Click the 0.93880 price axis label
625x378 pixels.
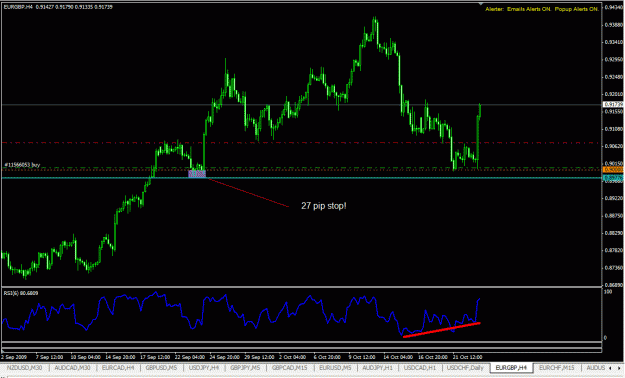click(x=614, y=25)
